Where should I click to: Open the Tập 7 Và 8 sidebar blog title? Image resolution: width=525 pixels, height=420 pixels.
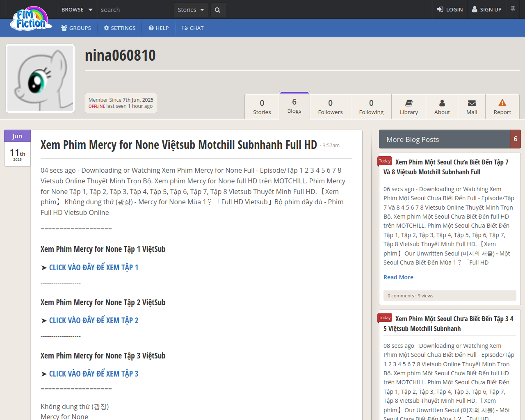coord(446,167)
